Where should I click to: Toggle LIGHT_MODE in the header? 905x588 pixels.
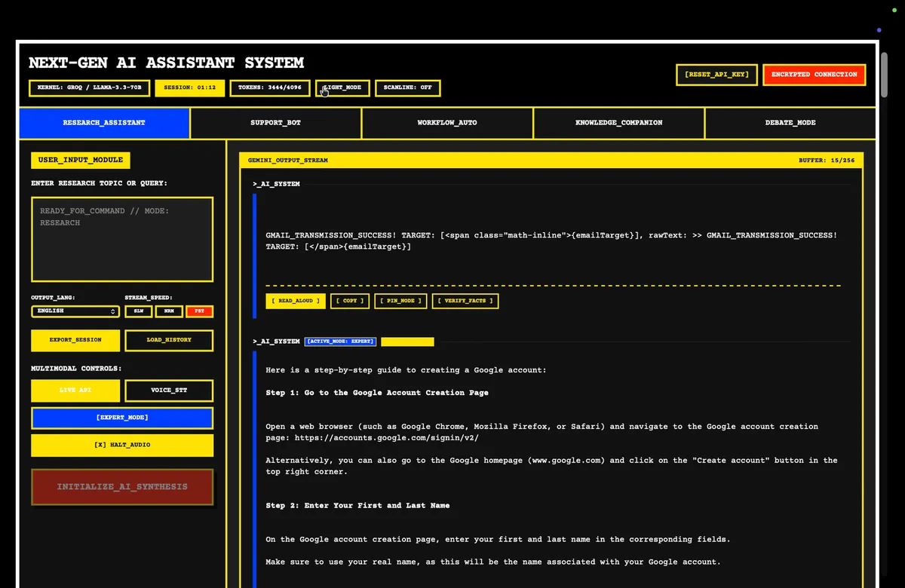342,87
